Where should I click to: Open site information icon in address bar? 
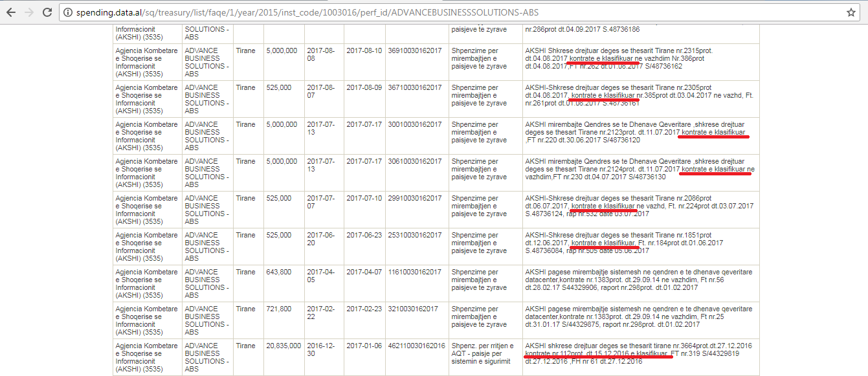[x=68, y=12]
